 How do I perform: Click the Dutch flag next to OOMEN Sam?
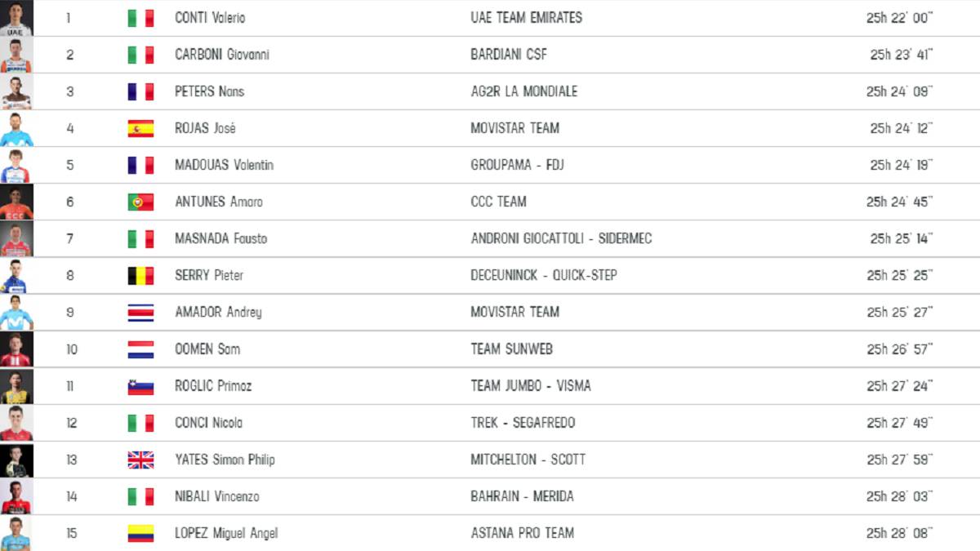click(140, 349)
